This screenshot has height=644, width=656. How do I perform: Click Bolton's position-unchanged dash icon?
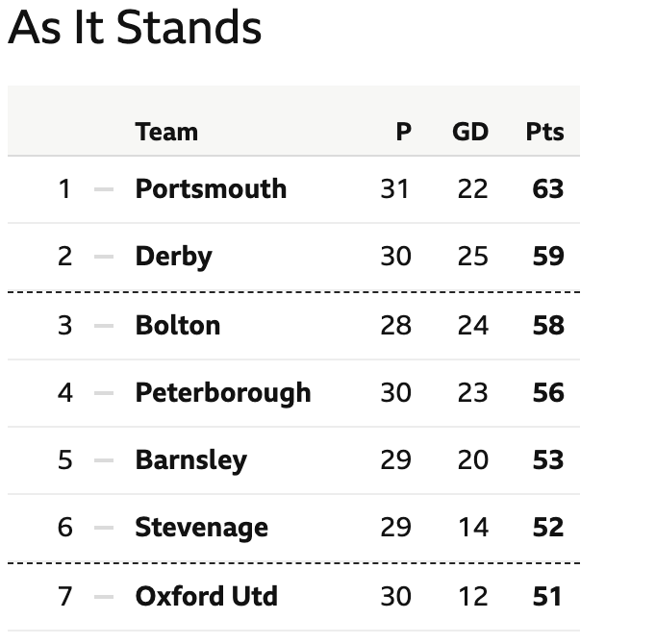pyautogui.click(x=104, y=326)
